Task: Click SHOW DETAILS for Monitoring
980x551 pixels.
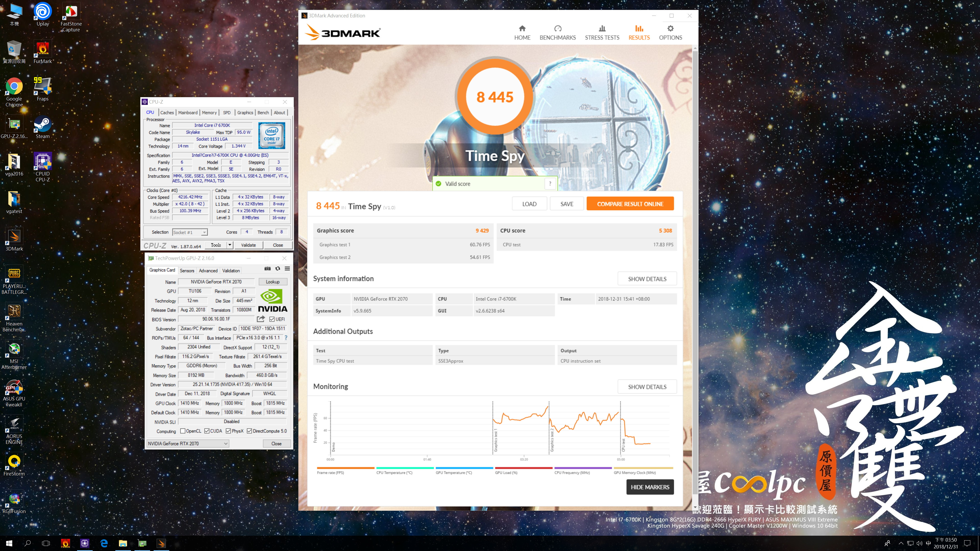Action: [x=647, y=387]
